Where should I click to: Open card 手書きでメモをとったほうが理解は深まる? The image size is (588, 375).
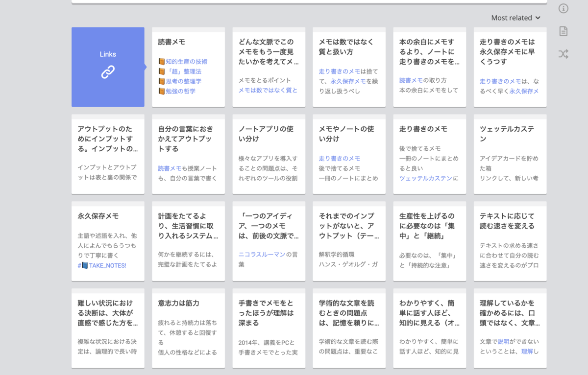point(269,328)
